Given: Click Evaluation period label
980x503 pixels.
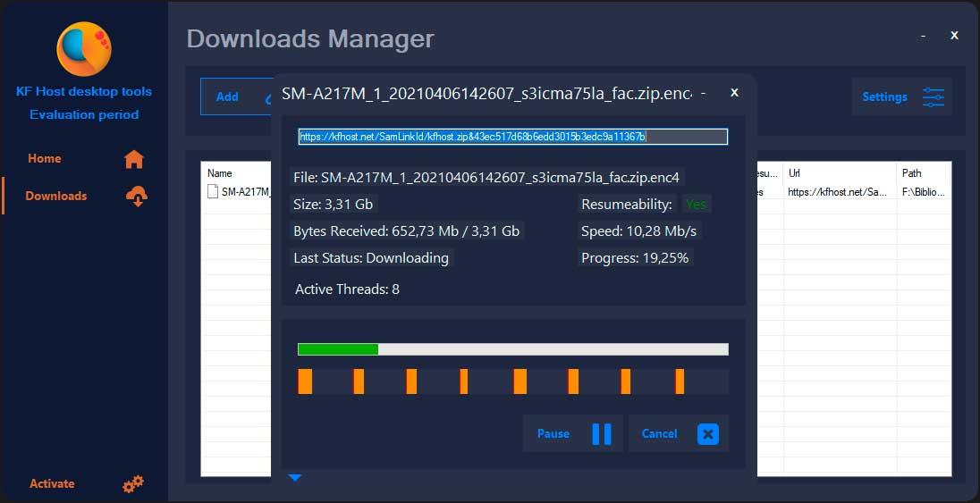Looking at the screenshot, I should 84,115.
